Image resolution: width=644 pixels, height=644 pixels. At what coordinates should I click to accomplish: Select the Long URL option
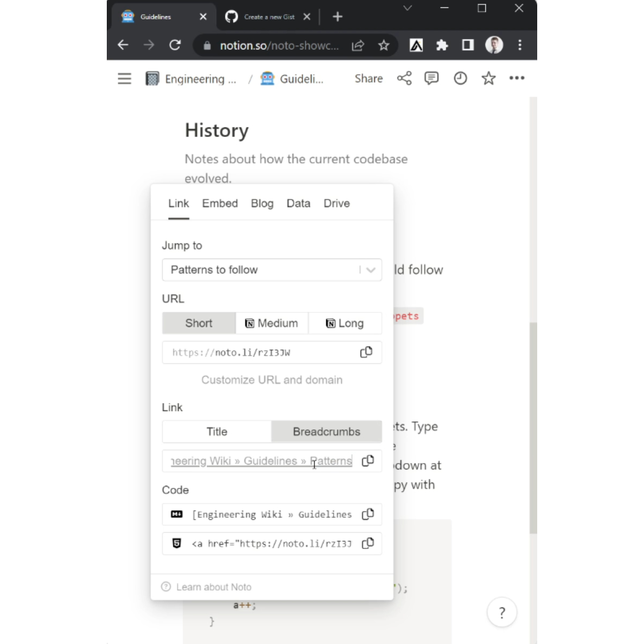(x=345, y=323)
